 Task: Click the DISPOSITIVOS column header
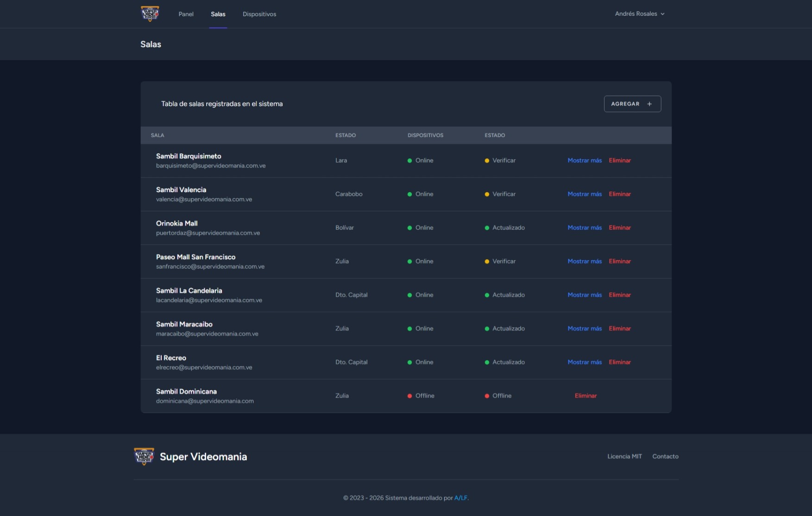pos(425,135)
